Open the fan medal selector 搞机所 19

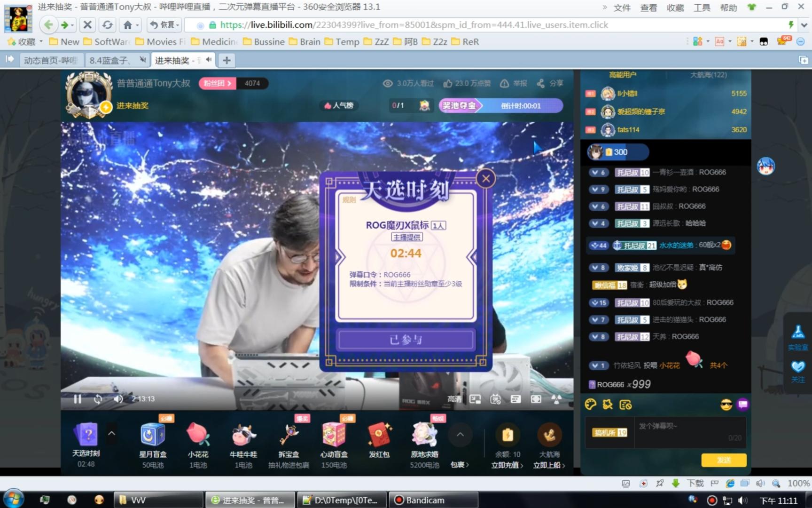609,433
